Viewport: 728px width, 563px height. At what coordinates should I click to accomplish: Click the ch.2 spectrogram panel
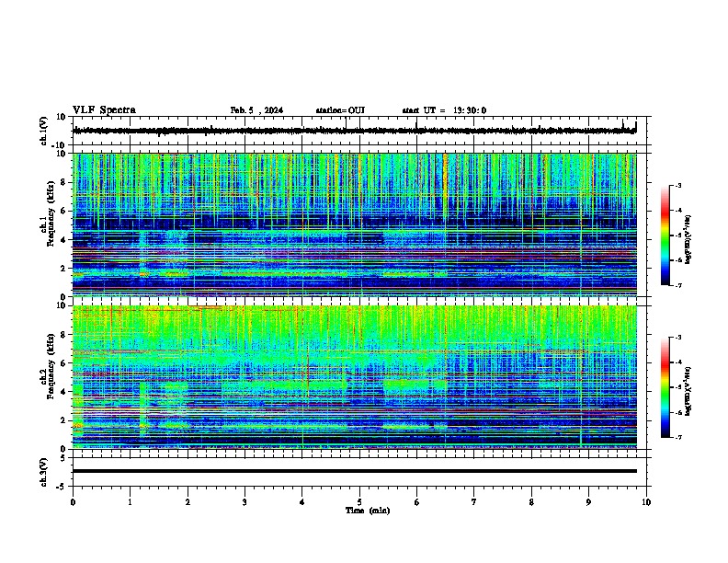click(355, 377)
